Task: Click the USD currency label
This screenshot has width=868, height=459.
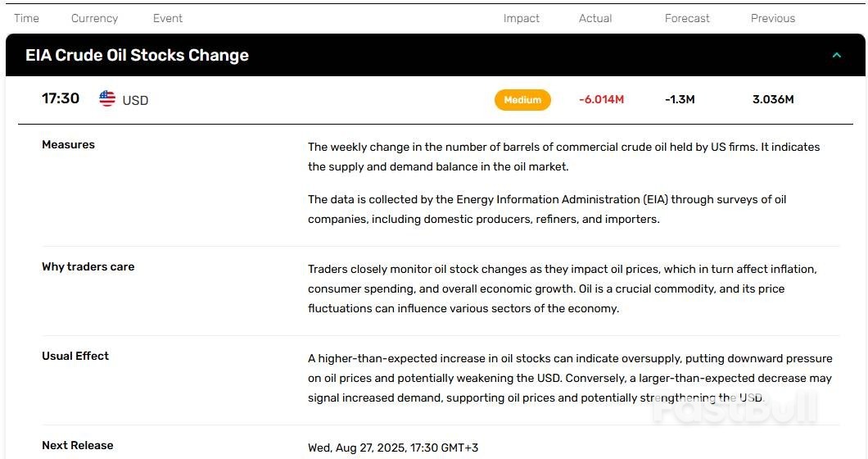Action: click(135, 101)
